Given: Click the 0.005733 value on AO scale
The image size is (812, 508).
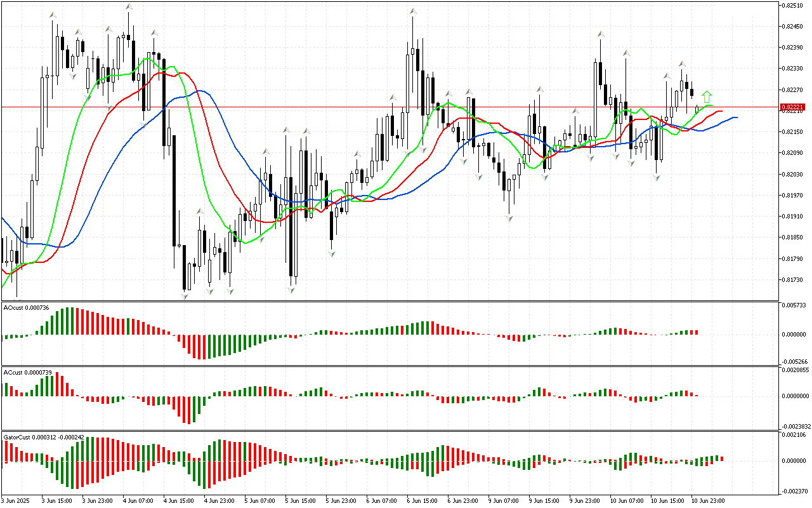Looking at the screenshot, I should [x=795, y=305].
